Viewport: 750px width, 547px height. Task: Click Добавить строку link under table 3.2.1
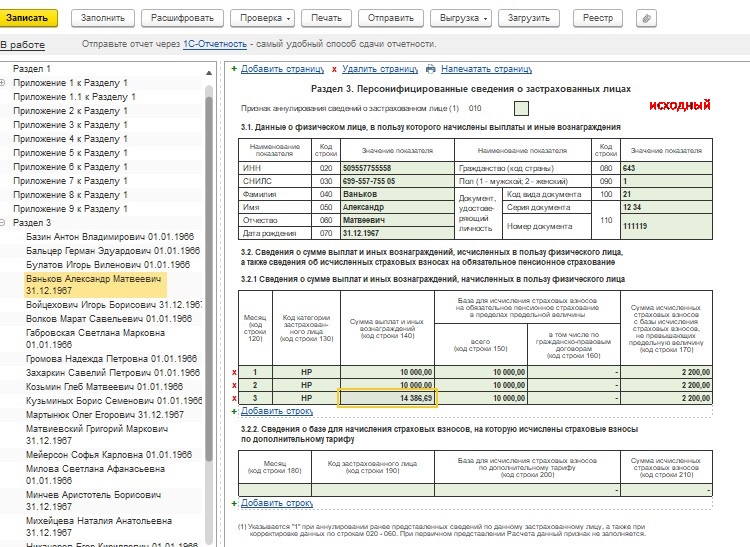pyautogui.click(x=276, y=411)
